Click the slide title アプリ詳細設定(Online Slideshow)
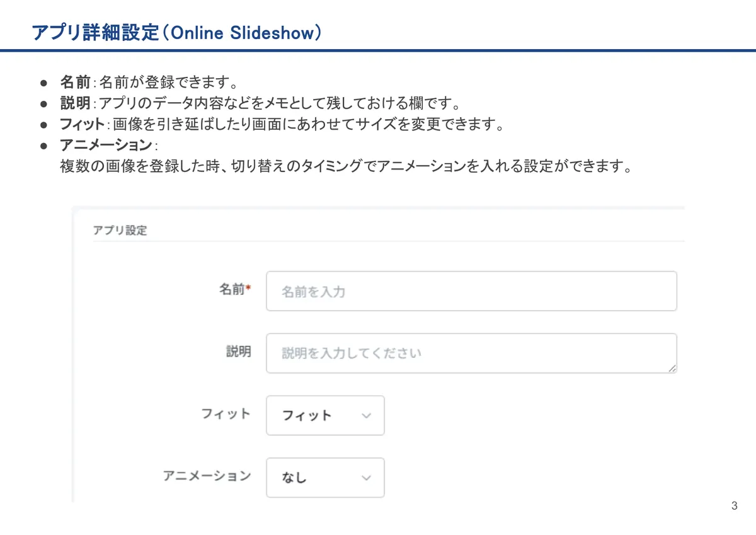This screenshot has width=756, height=535. (177, 33)
